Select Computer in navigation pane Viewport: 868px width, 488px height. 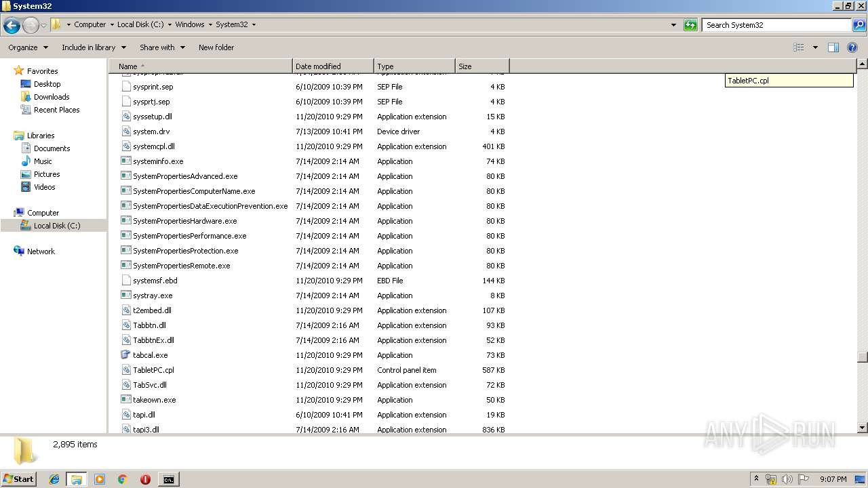point(43,213)
